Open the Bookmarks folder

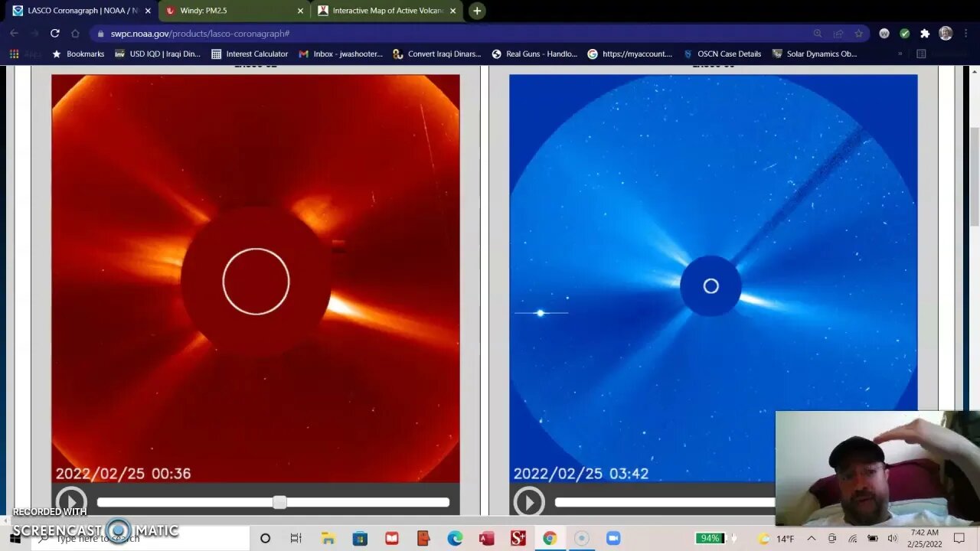point(77,54)
